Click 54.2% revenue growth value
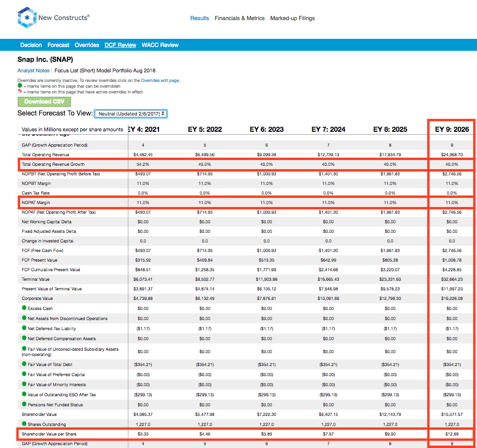This screenshot has width=477, height=448. 143,164
